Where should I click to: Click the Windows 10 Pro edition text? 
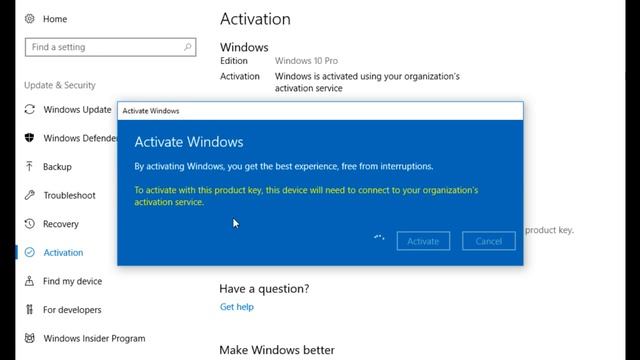(x=306, y=60)
